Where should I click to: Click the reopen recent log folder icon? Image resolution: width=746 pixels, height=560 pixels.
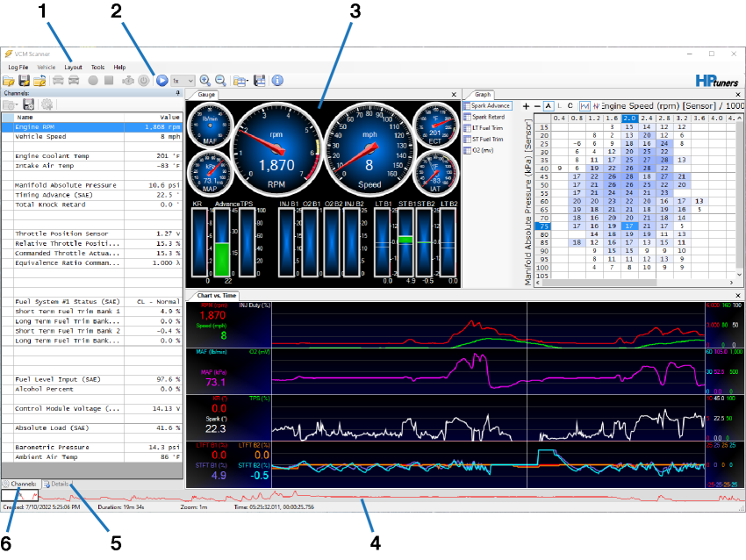[x=39, y=81]
